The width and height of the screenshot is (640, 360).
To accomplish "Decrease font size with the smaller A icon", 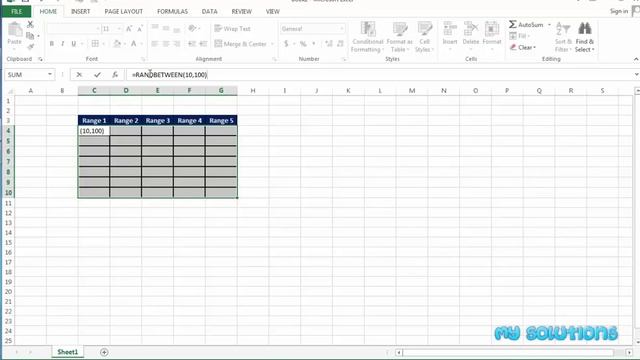I will 140,29.
